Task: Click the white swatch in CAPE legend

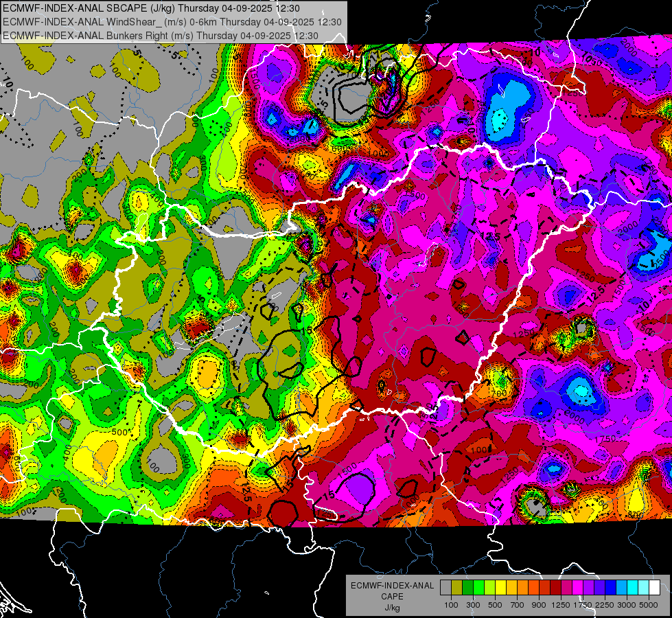Action: click(x=655, y=587)
